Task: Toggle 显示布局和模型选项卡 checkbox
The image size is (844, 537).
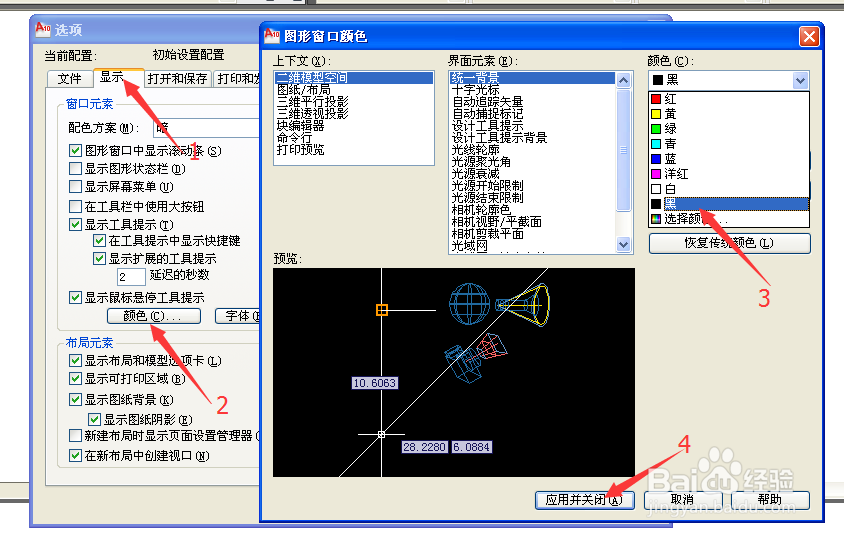Action: (75, 360)
